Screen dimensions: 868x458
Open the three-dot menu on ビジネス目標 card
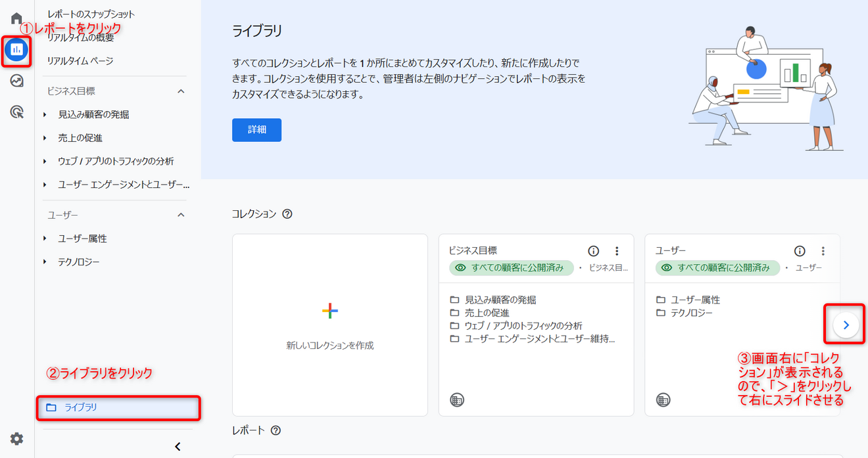(x=617, y=251)
